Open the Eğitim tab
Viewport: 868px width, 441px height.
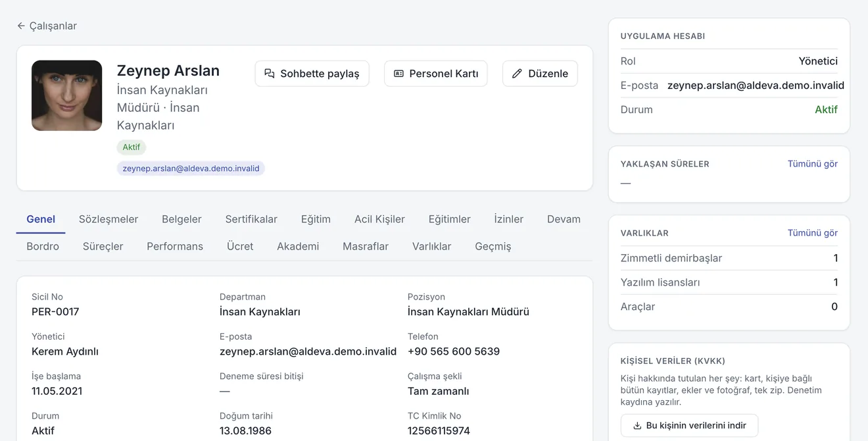316,219
